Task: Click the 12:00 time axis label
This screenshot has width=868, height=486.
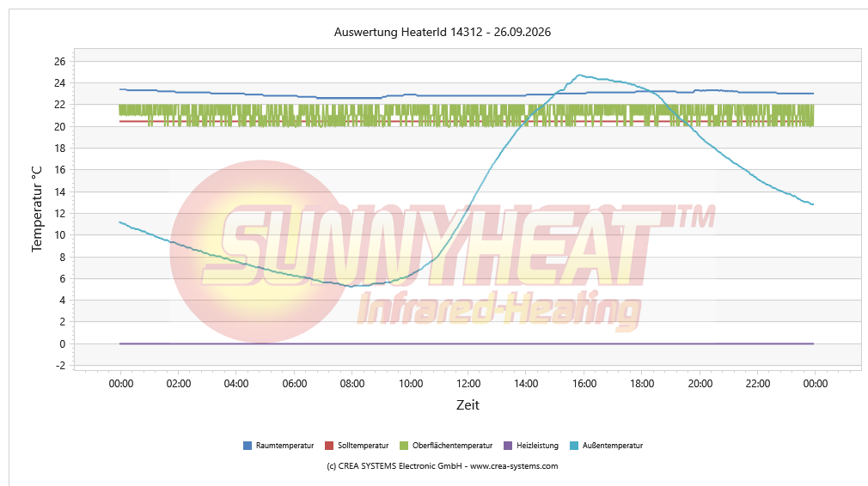Action: 468,384
